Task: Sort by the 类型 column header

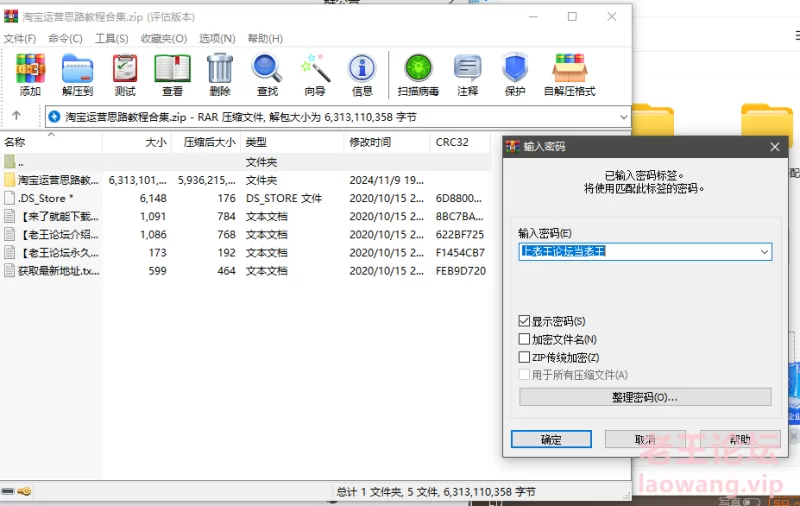Action: 292,142
